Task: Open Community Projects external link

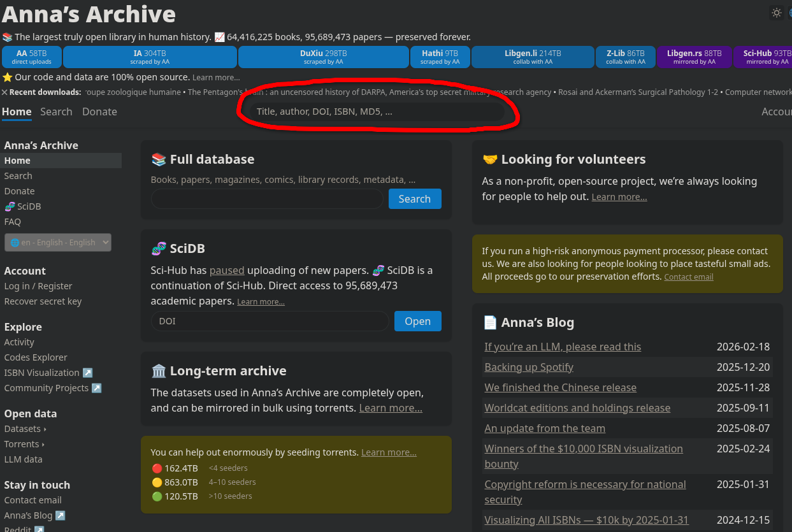Action: (x=53, y=388)
